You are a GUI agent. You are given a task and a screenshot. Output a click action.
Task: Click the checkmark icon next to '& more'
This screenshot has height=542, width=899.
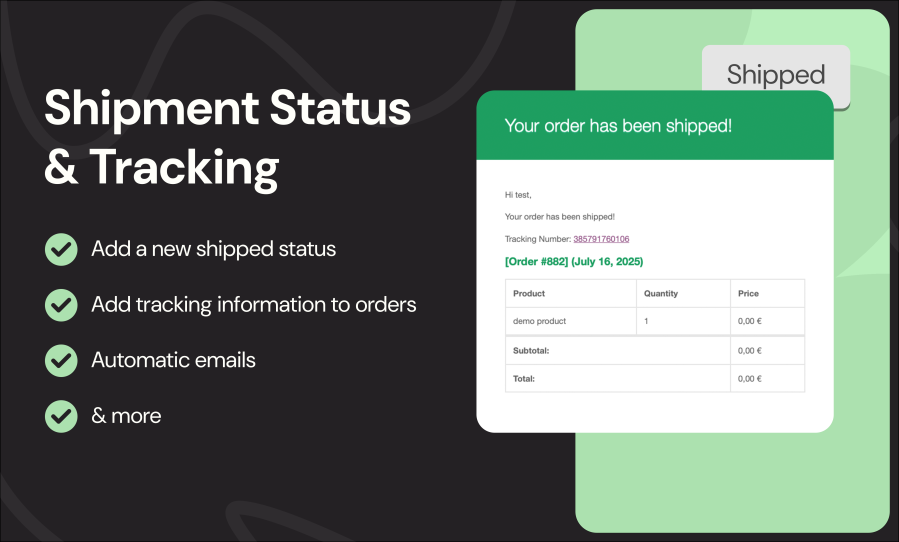point(61,416)
